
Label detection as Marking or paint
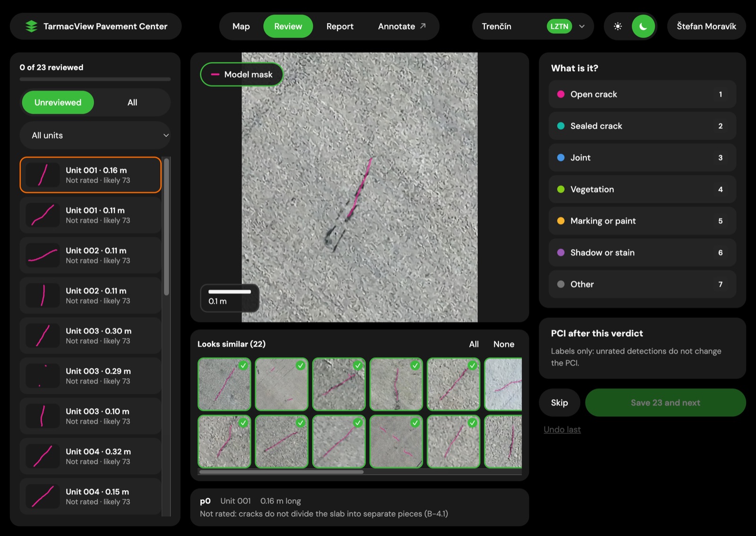click(x=643, y=221)
